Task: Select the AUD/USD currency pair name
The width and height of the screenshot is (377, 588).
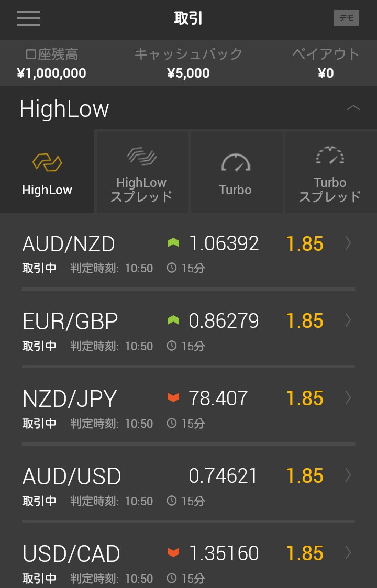Action: point(72,476)
